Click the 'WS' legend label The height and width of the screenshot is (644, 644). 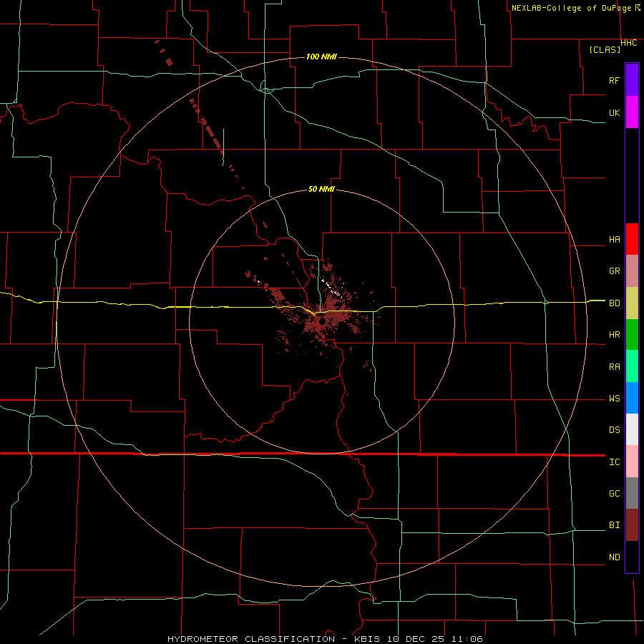click(614, 398)
